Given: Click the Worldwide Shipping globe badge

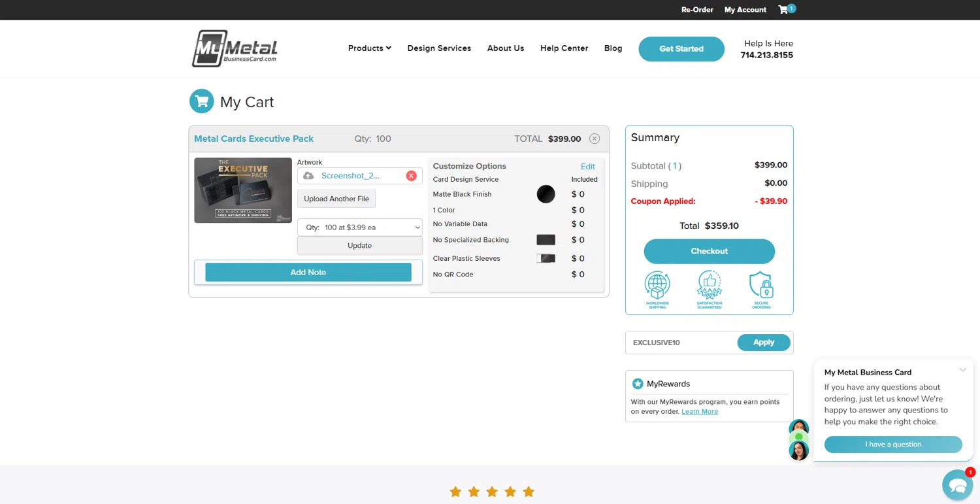Looking at the screenshot, I should click(x=657, y=290).
